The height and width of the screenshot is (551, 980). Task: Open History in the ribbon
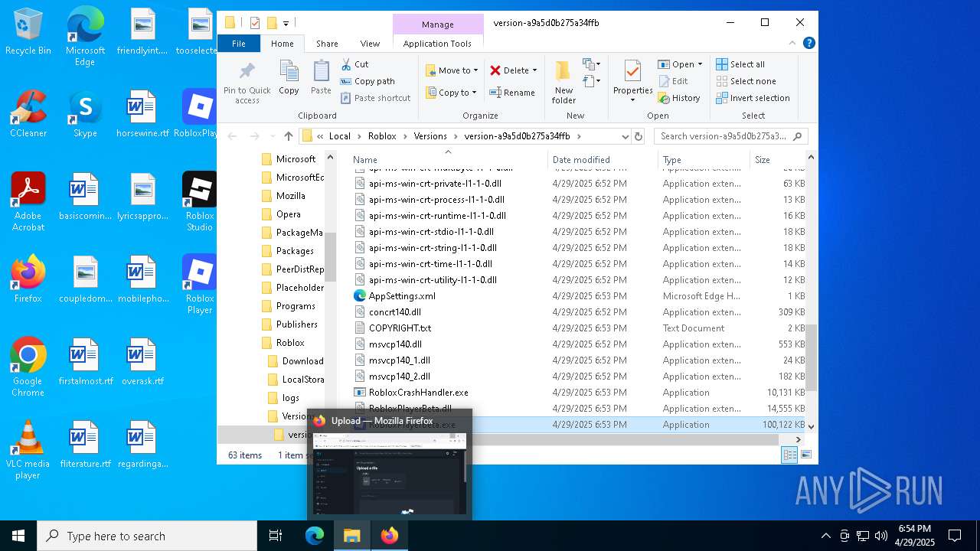[678, 98]
